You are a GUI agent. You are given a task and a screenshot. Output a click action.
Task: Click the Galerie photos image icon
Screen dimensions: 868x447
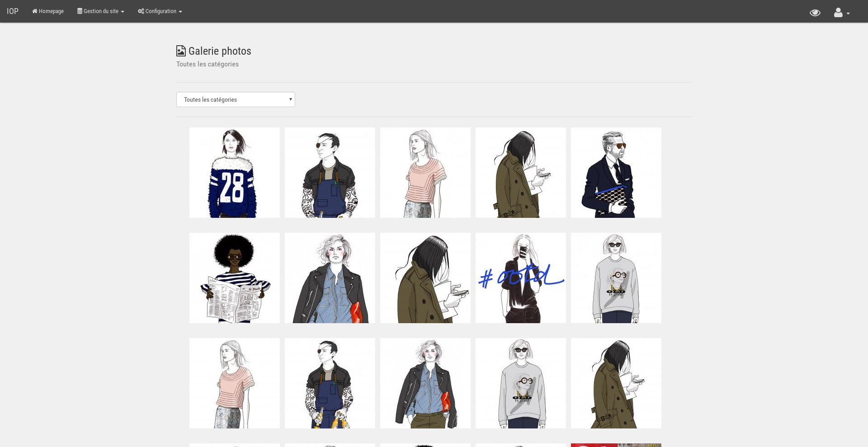pyautogui.click(x=181, y=51)
